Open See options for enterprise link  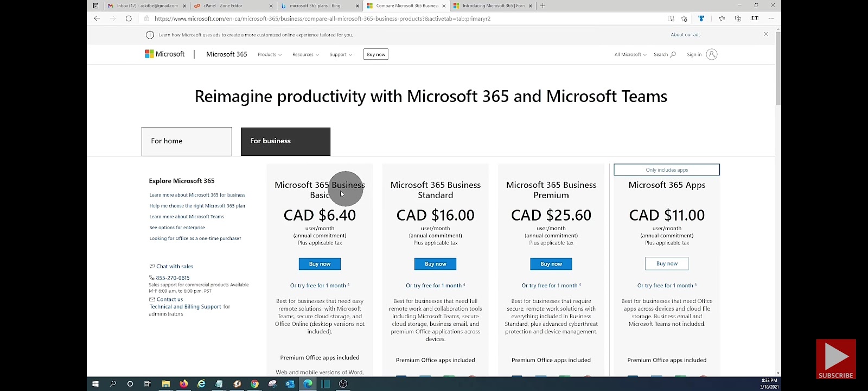point(177,228)
